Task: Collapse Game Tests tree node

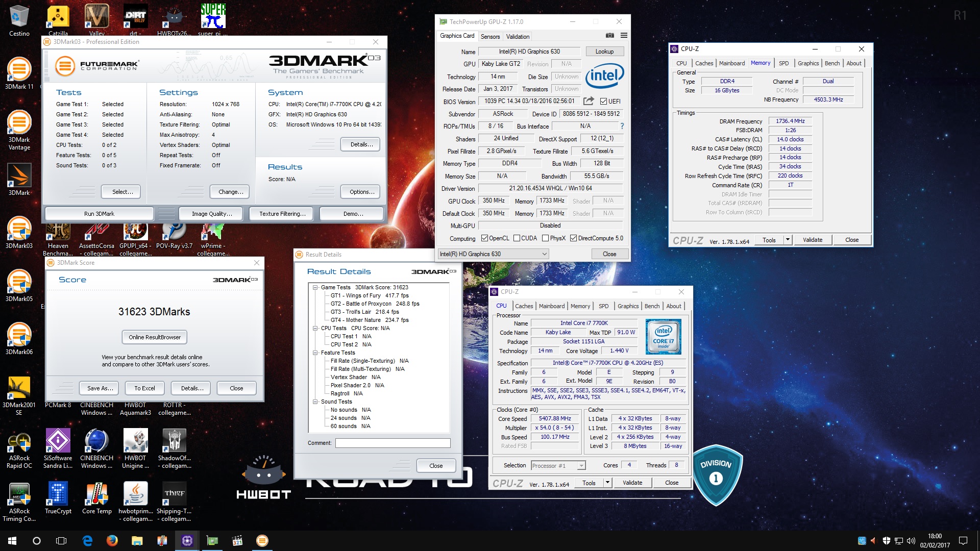Action: pos(315,287)
